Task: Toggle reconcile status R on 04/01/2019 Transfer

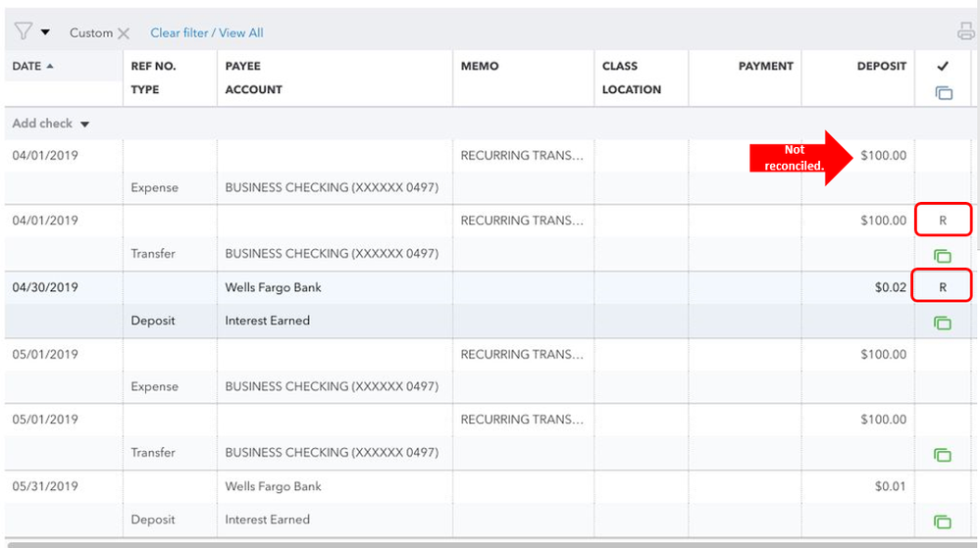Action: pyautogui.click(x=943, y=221)
